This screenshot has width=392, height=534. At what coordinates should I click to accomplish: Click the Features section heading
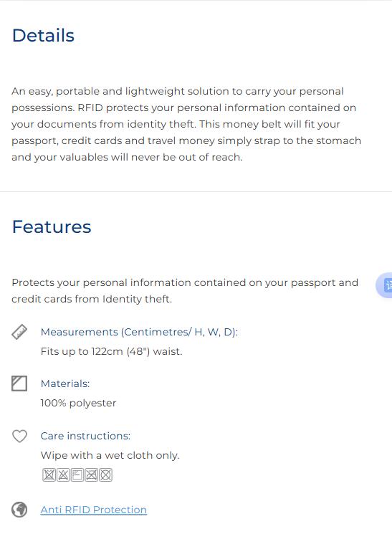[52, 227]
